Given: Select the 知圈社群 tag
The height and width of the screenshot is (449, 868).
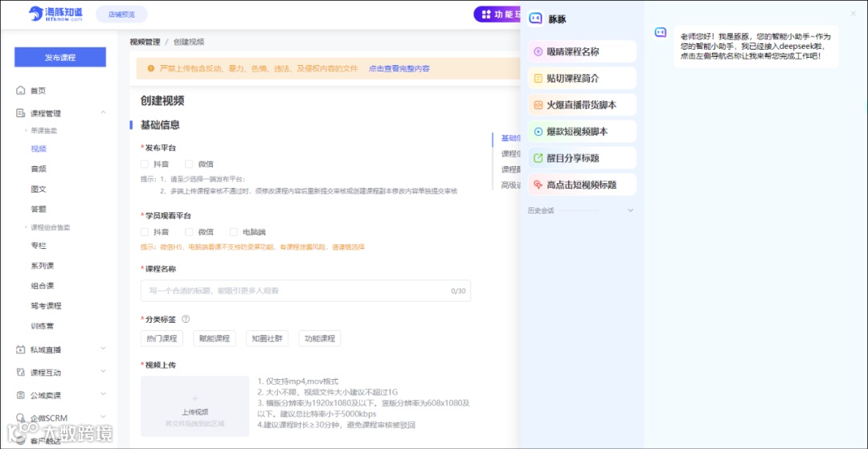Looking at the screenshot, I should (267, 338).
